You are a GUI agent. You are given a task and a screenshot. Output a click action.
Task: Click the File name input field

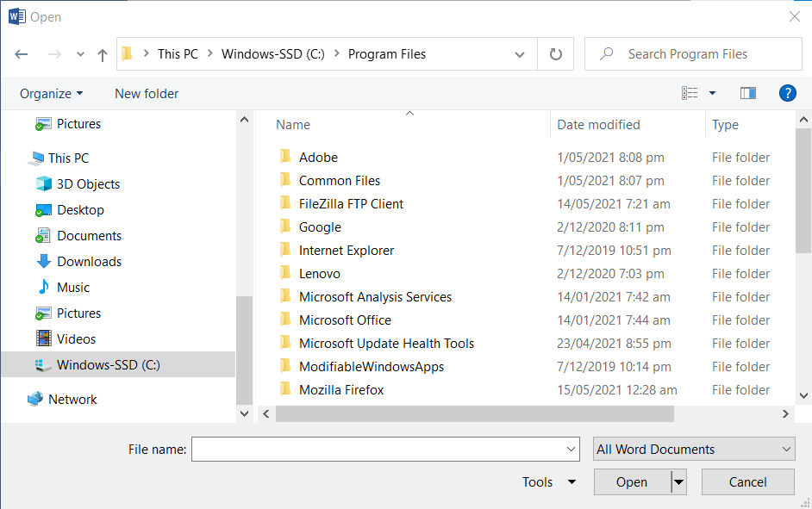click(x=385, y=449)
